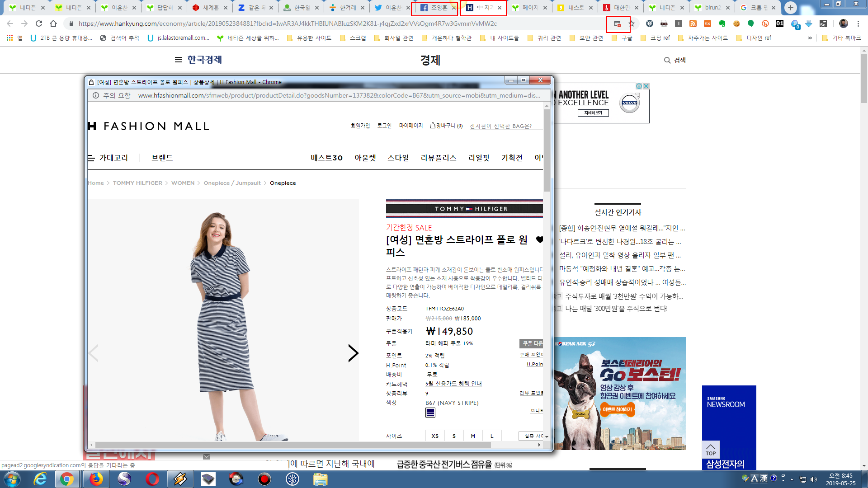Click the volume icon in system tray
This screenshot has width=868, height=488.
pyautogui.click(x=814, y=479)
